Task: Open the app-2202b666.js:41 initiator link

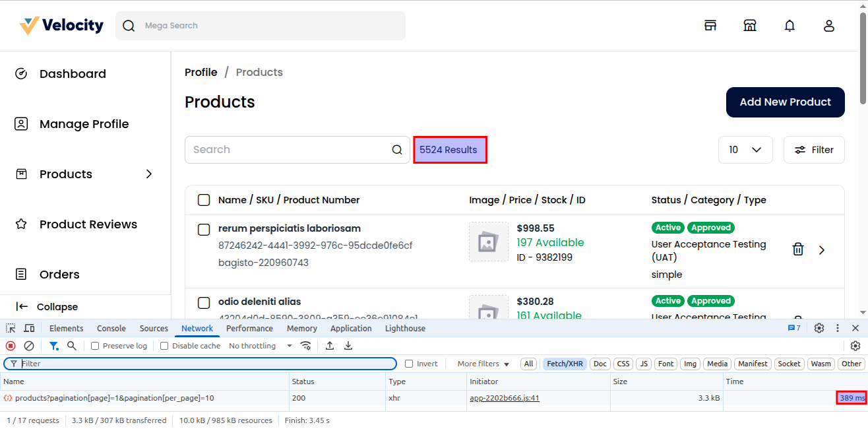Action: point(505,398)
